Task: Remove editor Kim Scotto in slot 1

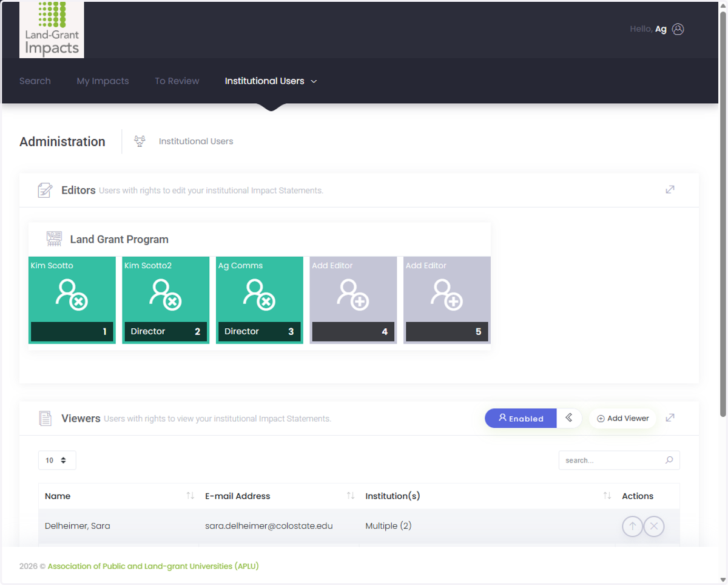Action: pos(72,295)
